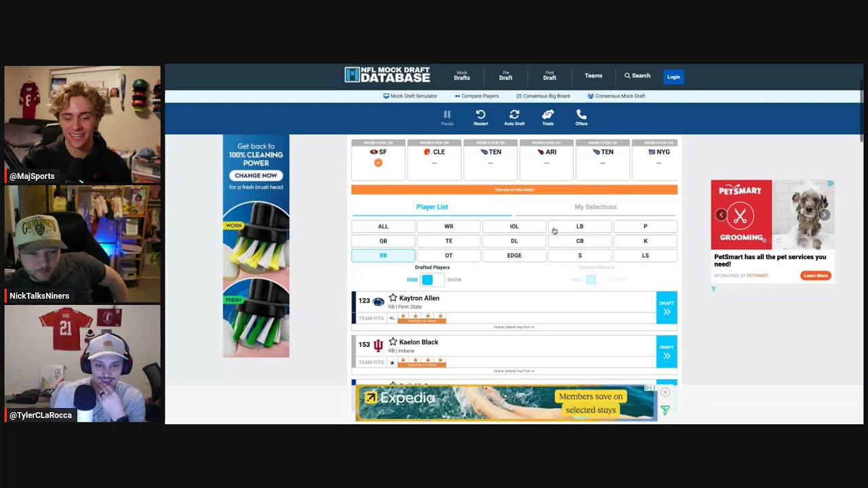Click the Broncos team-fit icon for Kaytron Allen

coord(392,318)
